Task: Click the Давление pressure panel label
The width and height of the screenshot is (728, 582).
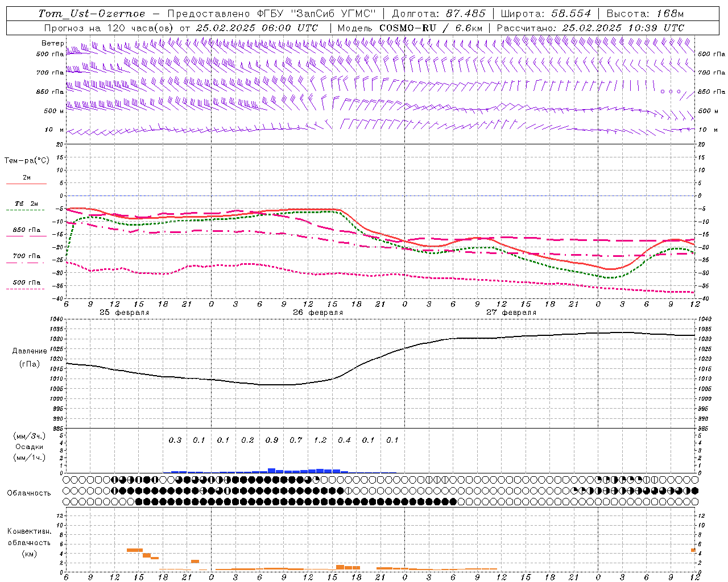Action: click(x=30, y=351)
